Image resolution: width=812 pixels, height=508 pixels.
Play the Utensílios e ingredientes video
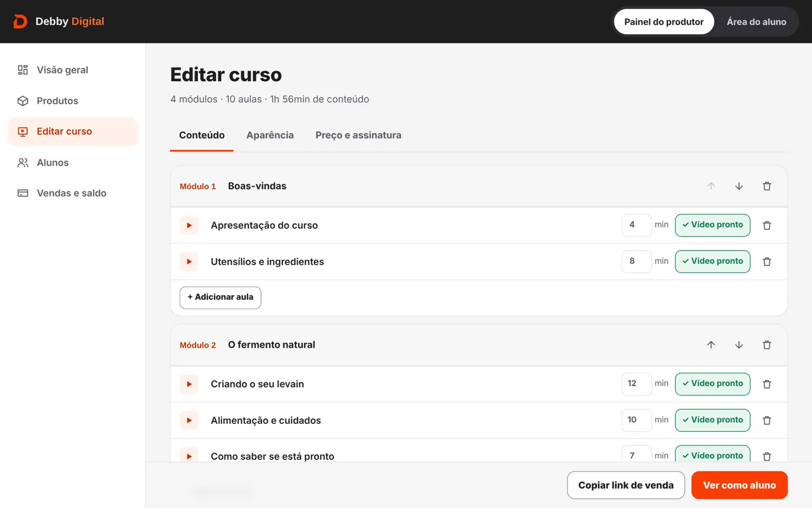click(189, 261)
